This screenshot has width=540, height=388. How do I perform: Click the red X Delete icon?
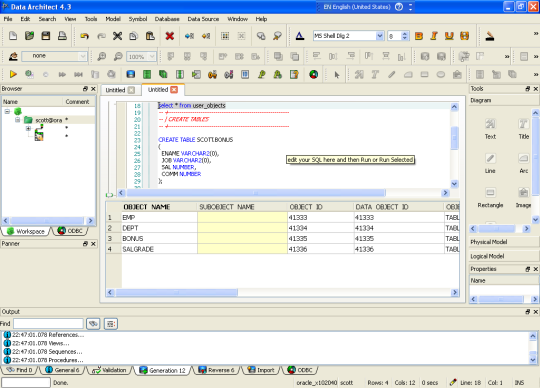pyautogui.click(x=170, y=36)
